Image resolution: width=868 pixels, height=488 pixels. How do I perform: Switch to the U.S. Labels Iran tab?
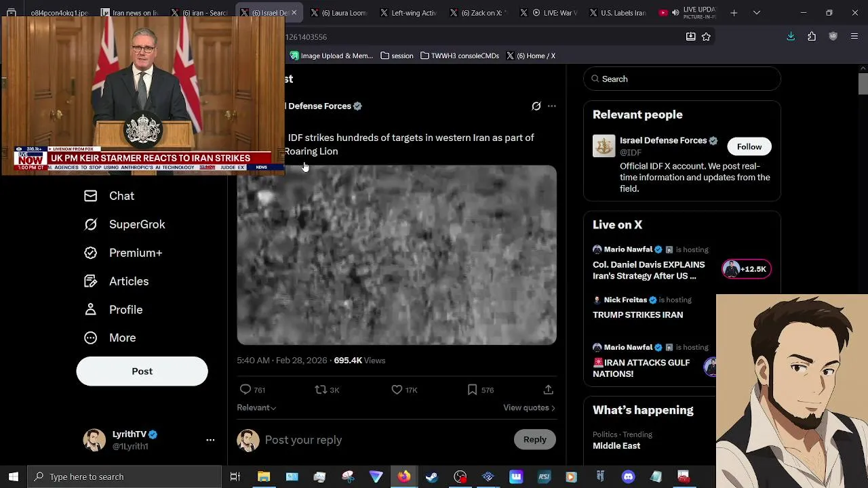618,12
